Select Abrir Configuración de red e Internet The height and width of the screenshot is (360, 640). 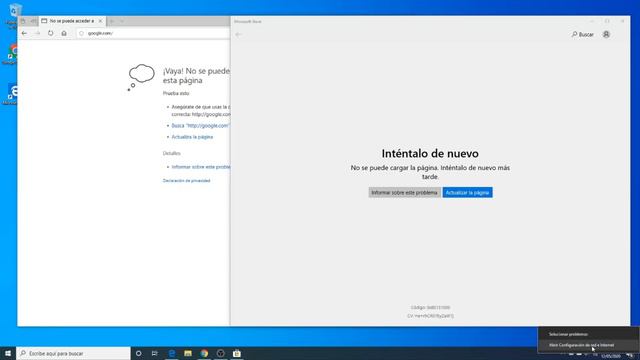[588, 345]
